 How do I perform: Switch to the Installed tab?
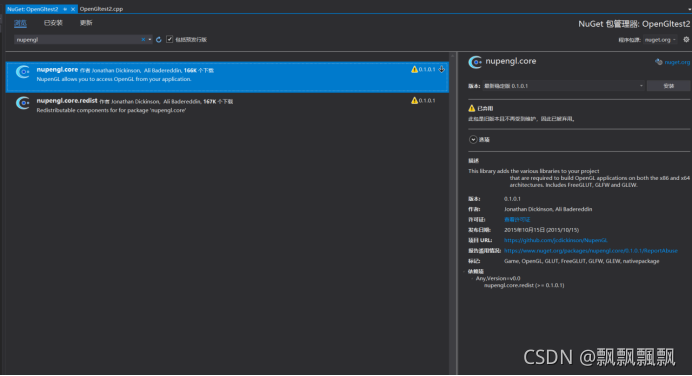point(53,23)
